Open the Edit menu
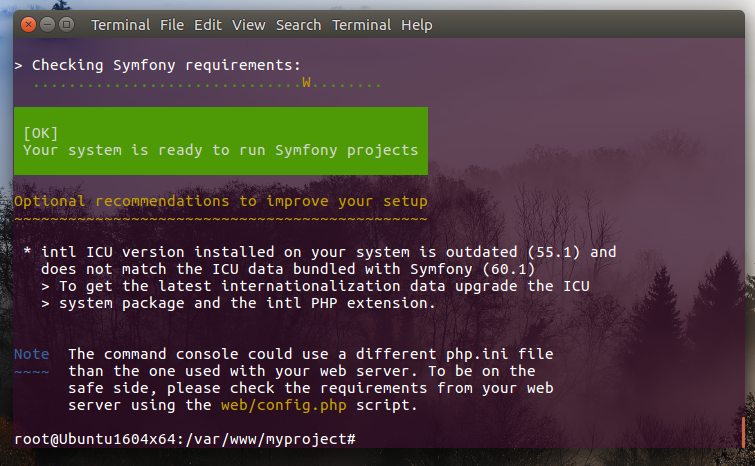 (208, 25)
